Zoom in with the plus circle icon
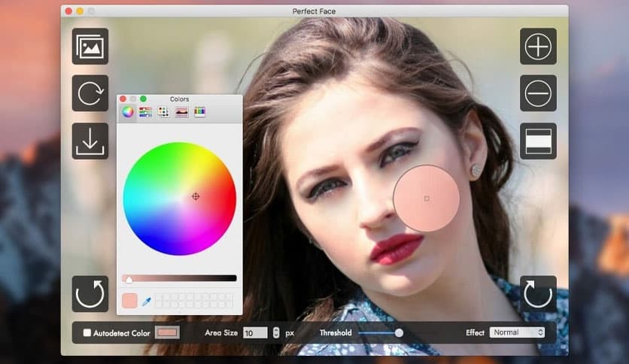The width and height of the screenshot is (629, 364). (538, 47)
